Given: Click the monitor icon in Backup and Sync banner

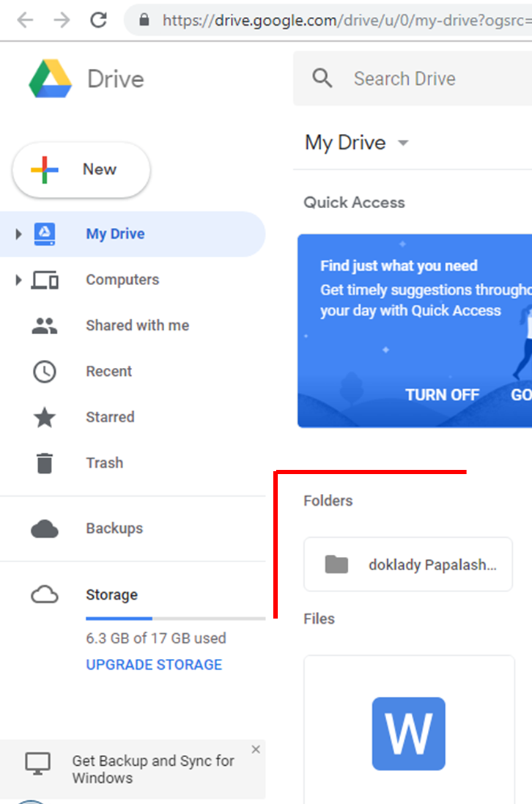Looking at the screenshot, I should 38,764.
